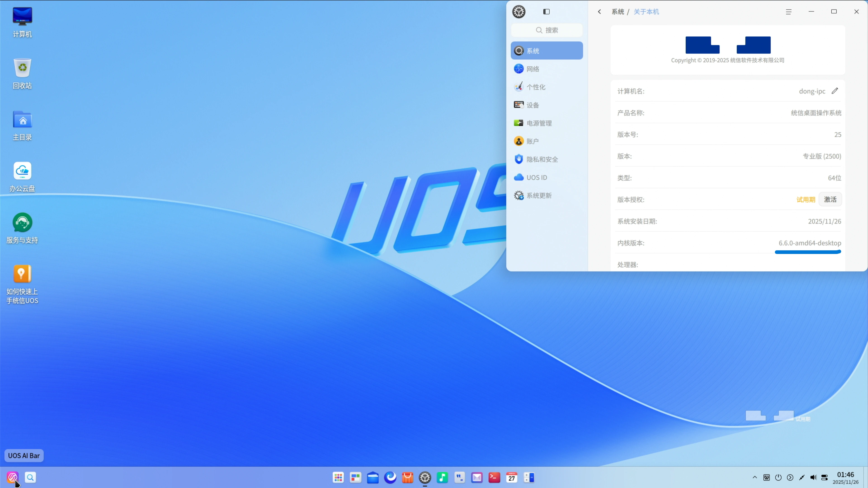
Task: Open 系统更新 in the sidebar
Action: pyautogui.click(x=547, y=195)
